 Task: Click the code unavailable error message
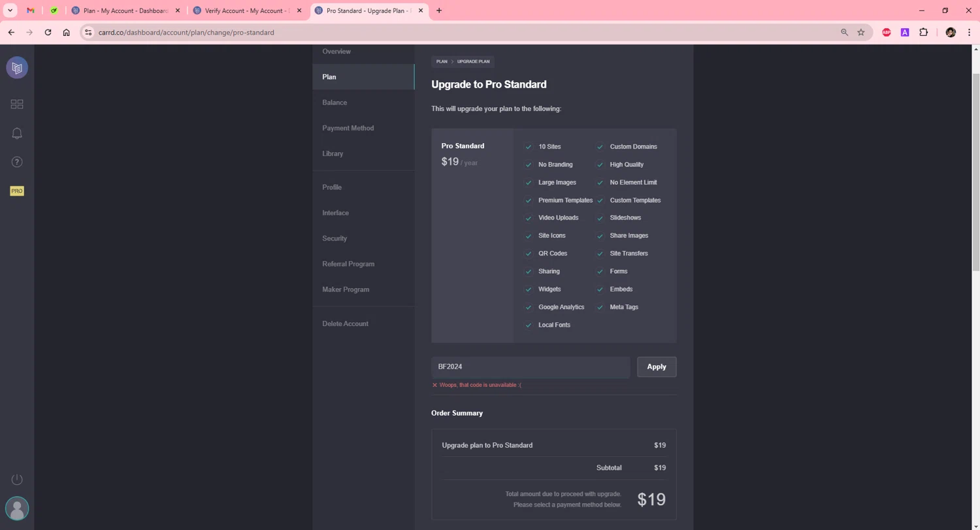click(476, 385)
